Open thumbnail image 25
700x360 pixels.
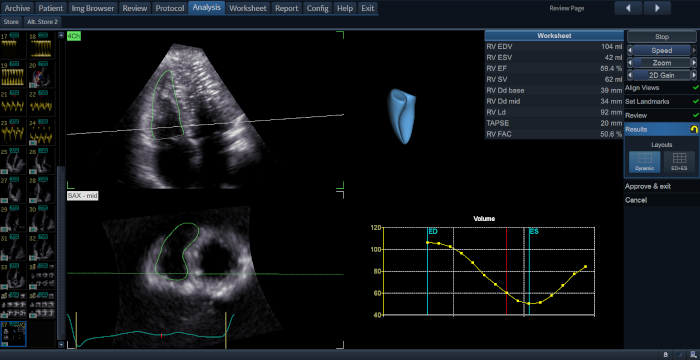click(x=13, y=160)
